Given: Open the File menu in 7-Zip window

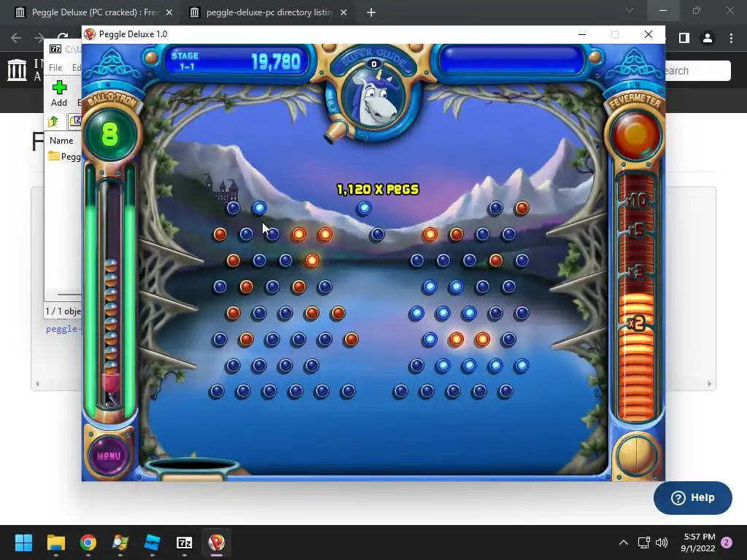Looking at the screenshot, I should 55,68.
